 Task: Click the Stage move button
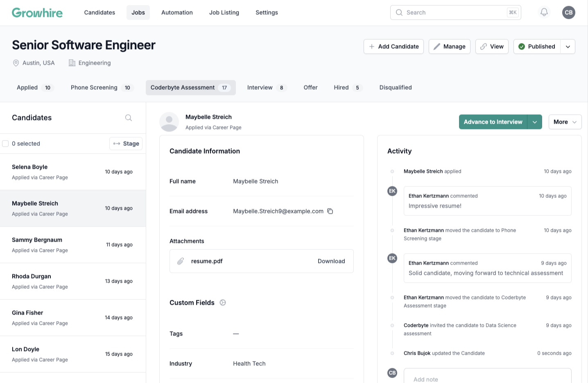(126, 144)
